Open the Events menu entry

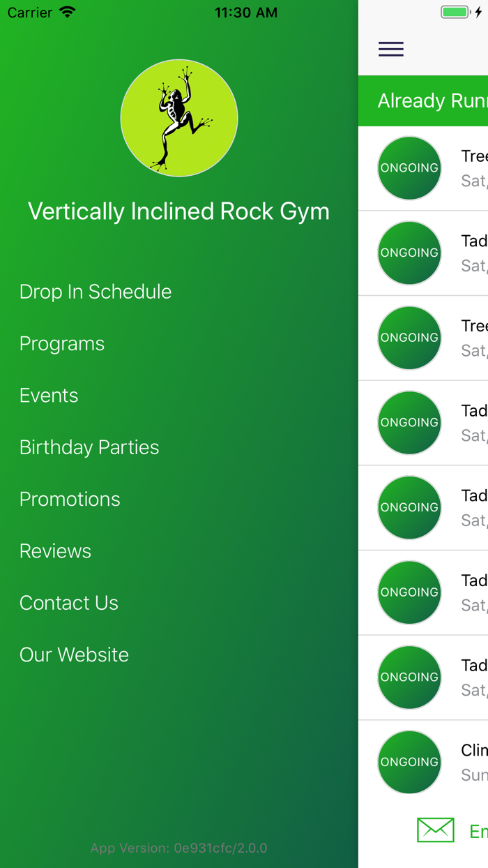[x=49, y=395]
